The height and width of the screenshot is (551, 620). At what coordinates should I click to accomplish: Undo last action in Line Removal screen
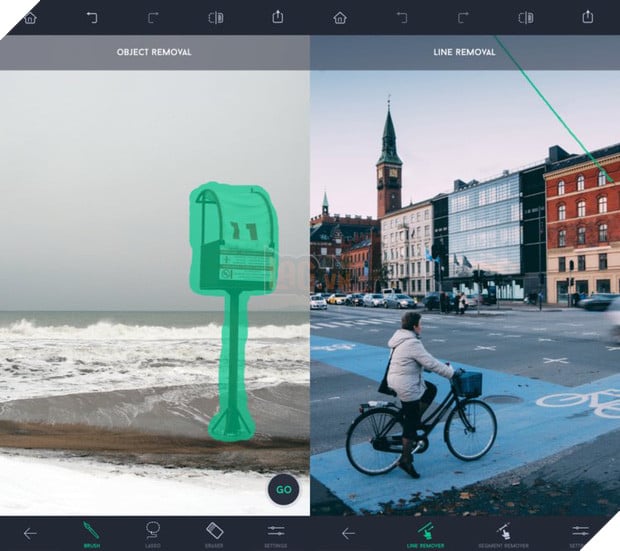coord(402,17)
